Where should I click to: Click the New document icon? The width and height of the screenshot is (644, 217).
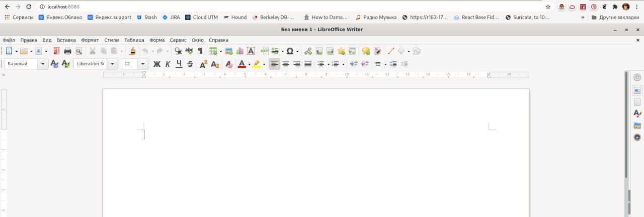[x=9, y=51]
